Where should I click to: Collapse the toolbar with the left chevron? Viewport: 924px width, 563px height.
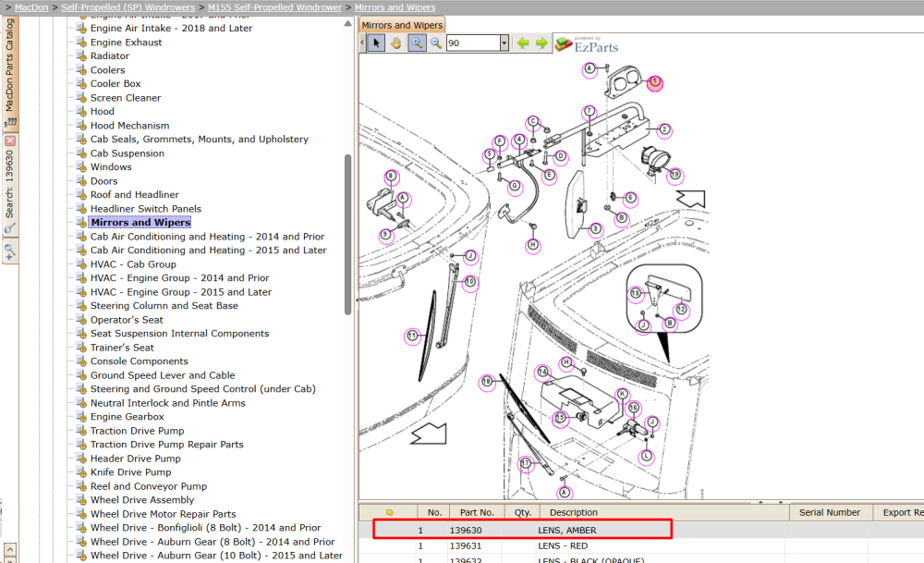point(362,43)
